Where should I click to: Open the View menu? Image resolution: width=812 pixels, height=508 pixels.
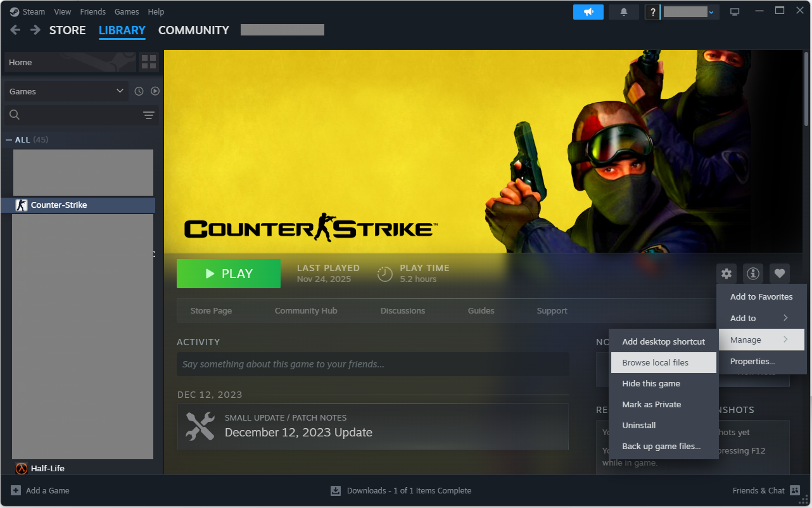[63, 11]
